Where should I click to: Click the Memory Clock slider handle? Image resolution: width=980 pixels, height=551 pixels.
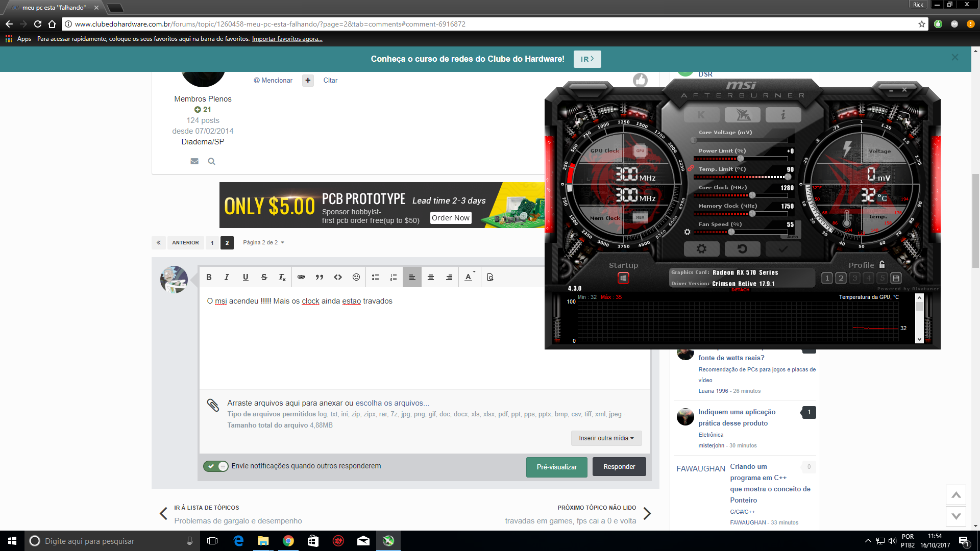752,214
